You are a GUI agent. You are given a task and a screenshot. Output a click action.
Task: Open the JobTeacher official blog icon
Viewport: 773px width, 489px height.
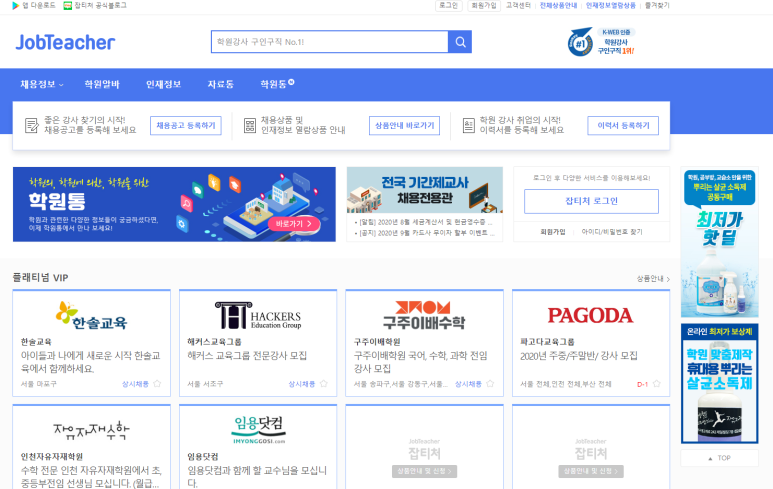click(x=68, y=5)
